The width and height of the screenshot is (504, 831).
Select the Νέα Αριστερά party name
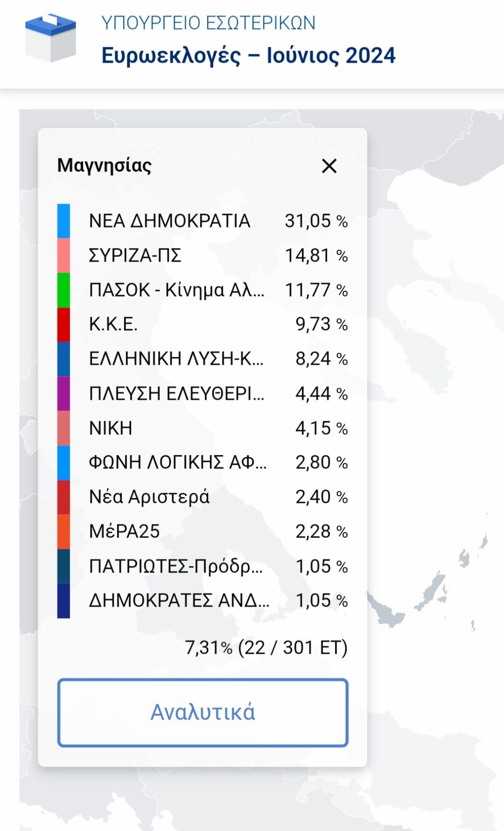pos(149,497)
